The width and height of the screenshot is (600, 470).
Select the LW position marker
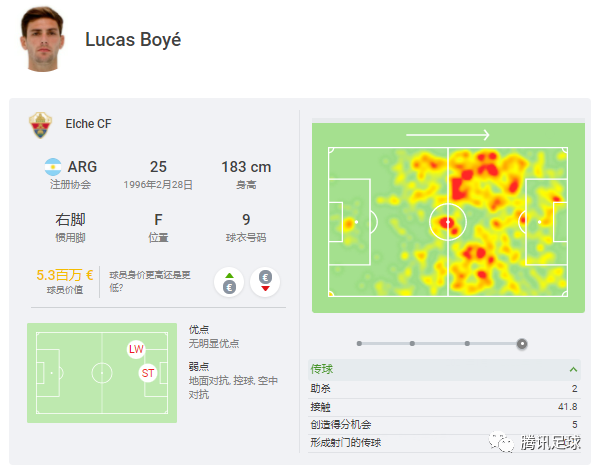[136, 349]
